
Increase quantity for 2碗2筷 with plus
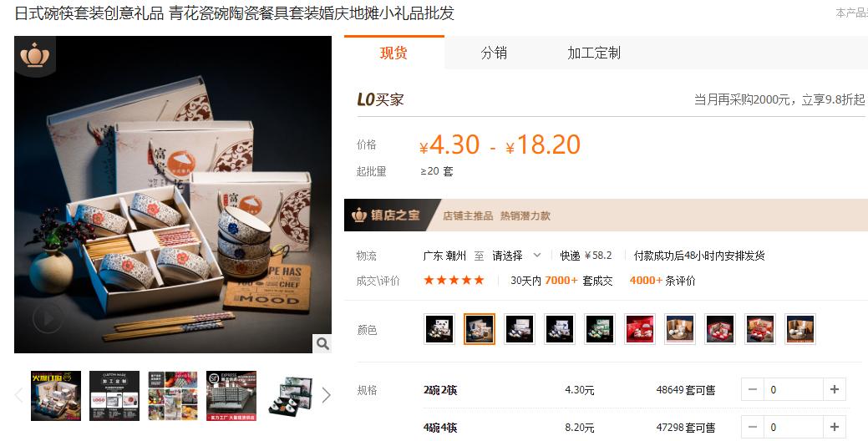[x=835, y=389]
